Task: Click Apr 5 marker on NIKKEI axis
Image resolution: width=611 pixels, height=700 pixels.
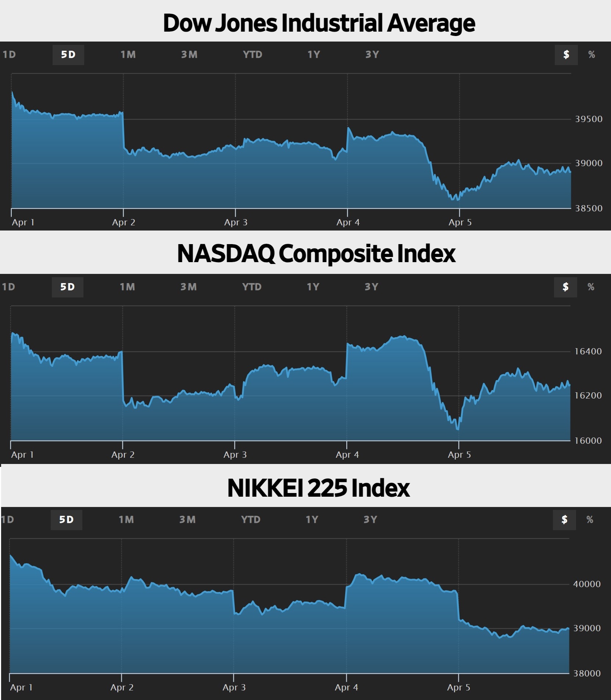Action: [x=458, y=687]
